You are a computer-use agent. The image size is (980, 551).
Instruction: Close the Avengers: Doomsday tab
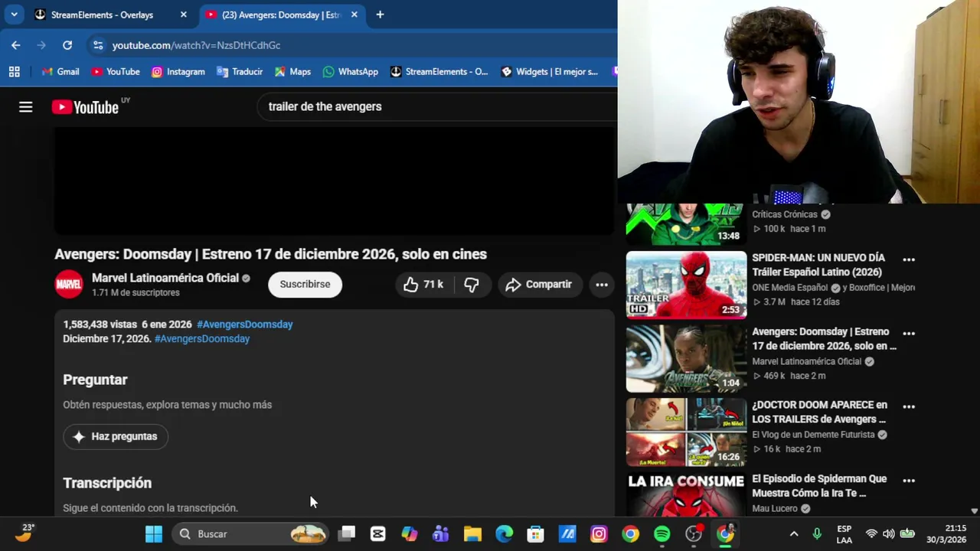(354, 15)
